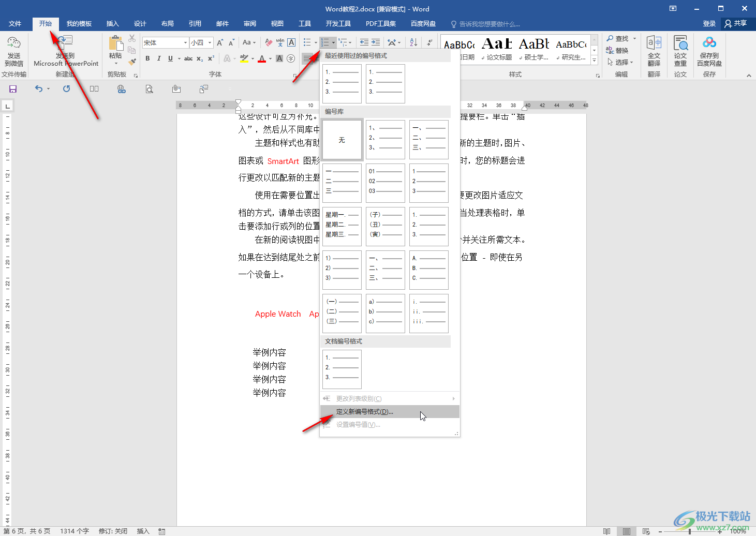Increase font size with grow-font icon
Viewport: 756px width, 536px height.
[x=220, y=42]
